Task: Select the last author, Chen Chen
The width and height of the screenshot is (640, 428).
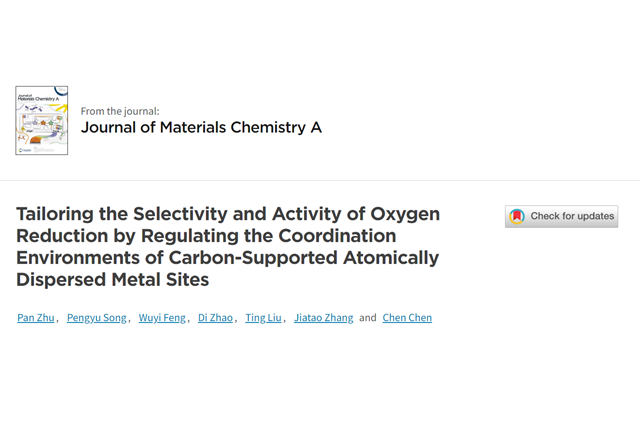Action: coord(407,318)
